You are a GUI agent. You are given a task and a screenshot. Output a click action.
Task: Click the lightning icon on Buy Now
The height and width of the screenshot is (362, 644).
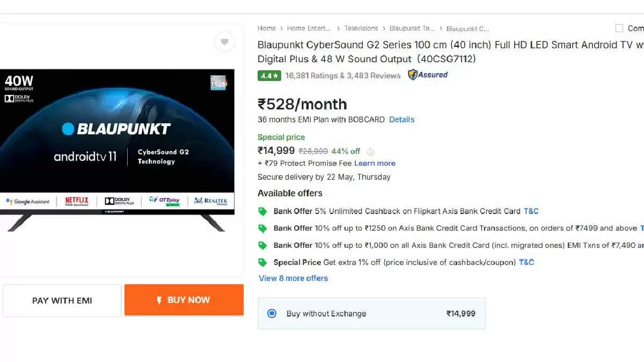click(x=159, y=300)
